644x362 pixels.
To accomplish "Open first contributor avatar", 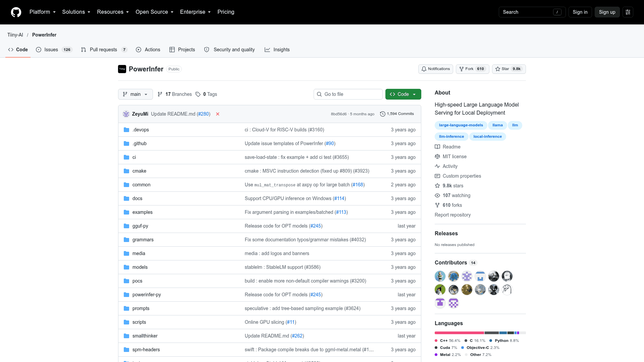I will [x=440, y=276].
